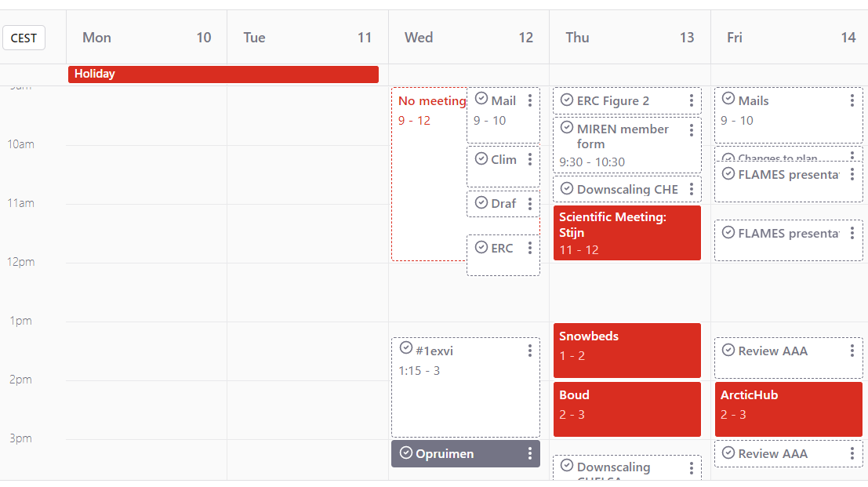The image size is (868, 487).
Task: Open options menu for Mail task
Action: pyautogui.click(x=530, y=100)
